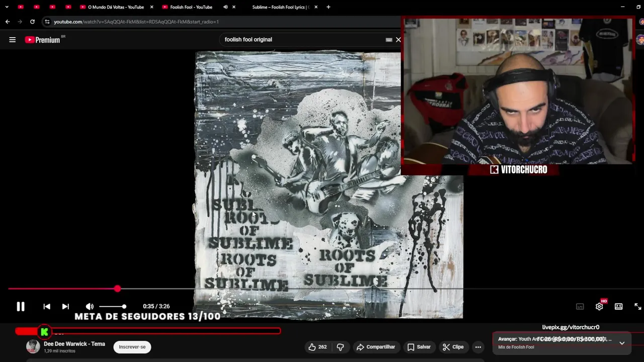Open the Compartilhar share button
Image resolution: width=644 pixels, height=362 pixels.
click(x=375, y=347)
